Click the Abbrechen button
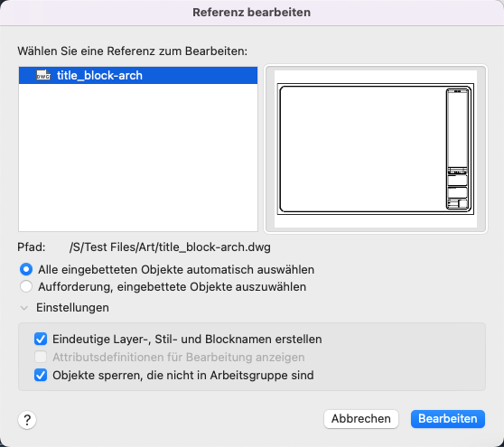 point(361,419)
